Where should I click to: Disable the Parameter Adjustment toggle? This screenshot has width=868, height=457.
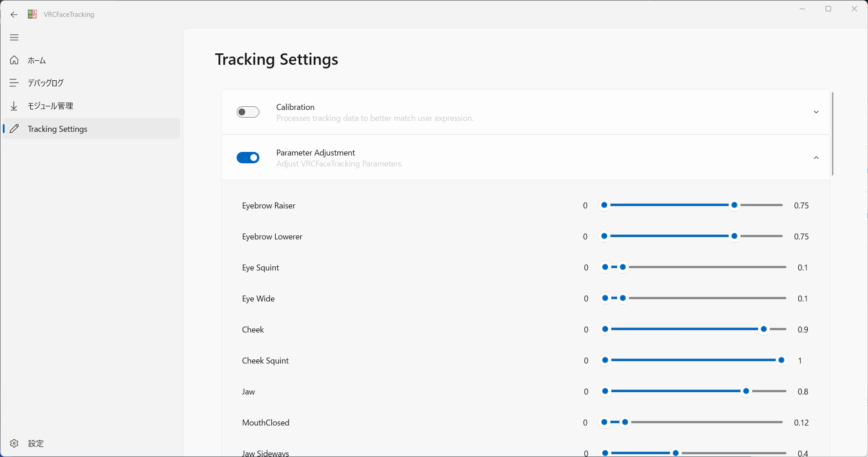[x=248, y=158]
